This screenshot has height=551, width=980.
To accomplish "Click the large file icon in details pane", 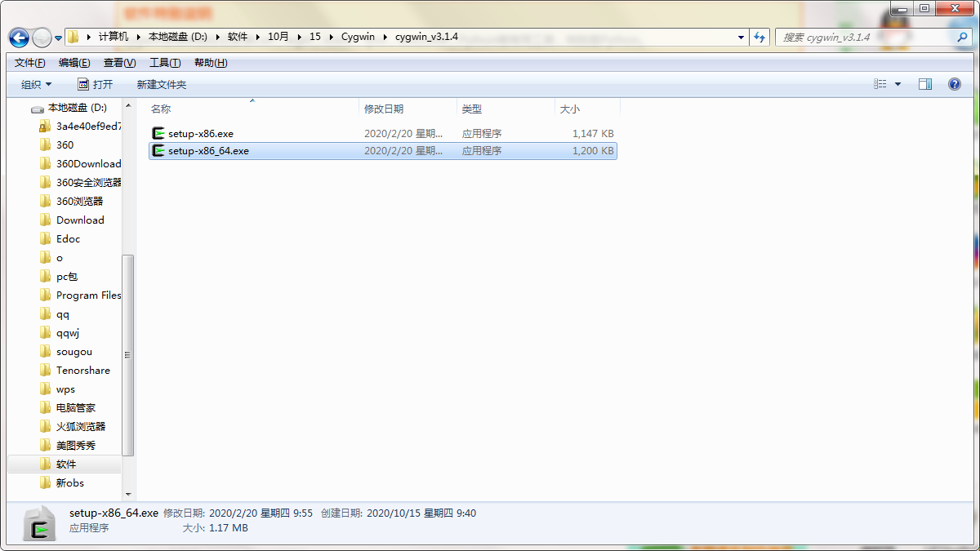I will [38, 522].
